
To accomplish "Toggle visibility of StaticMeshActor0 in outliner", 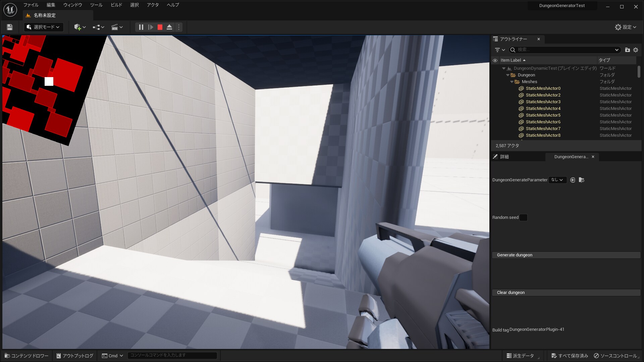I will pos(495,88).
